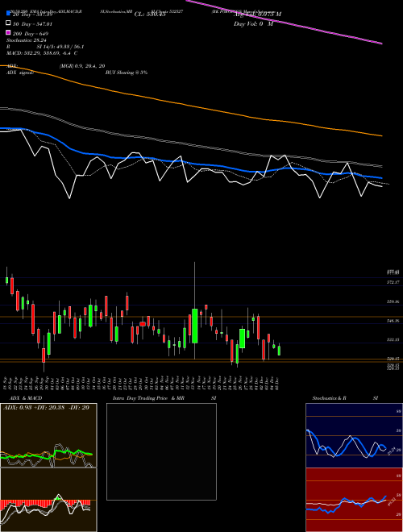Click the magenta 200 Day legend swatch
Image resolution: width=403 pixels, height=532 pixels.
[x=8, y=33]
